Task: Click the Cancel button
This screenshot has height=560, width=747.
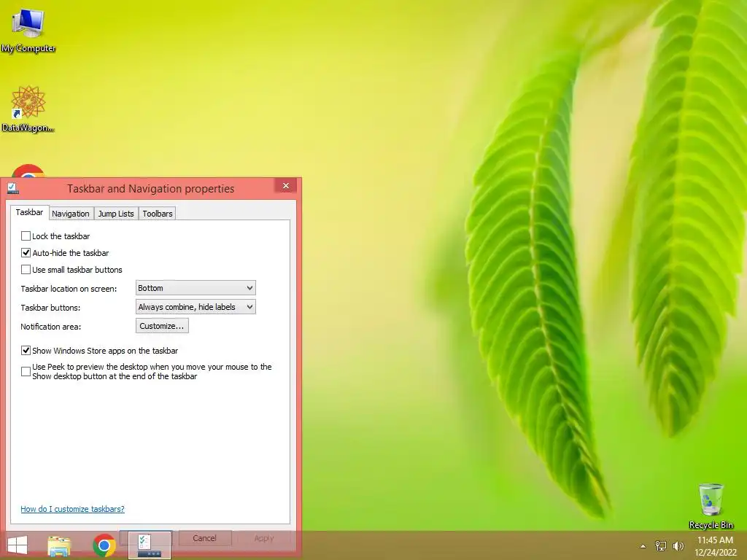Action: [204, 538]
